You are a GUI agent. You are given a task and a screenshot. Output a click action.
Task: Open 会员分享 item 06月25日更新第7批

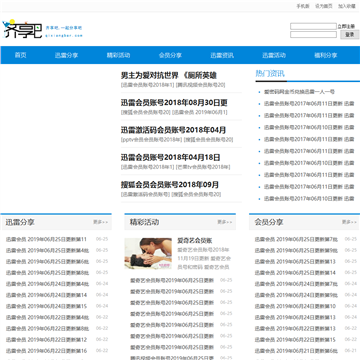[x=296, y=239]
